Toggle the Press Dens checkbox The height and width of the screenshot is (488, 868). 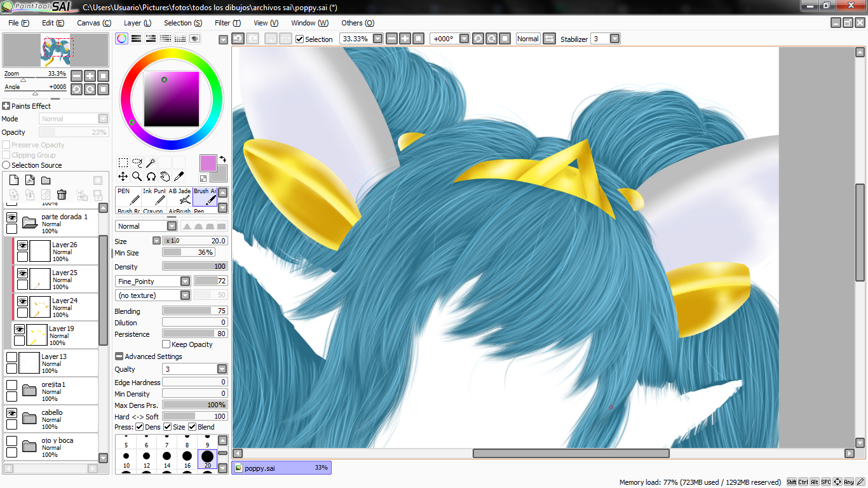(139, 427)
